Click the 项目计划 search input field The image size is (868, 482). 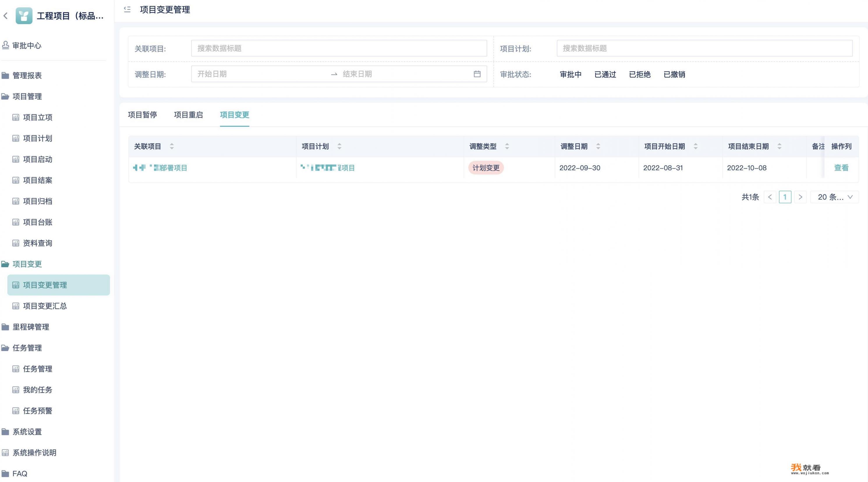click(x=705, y=48)
